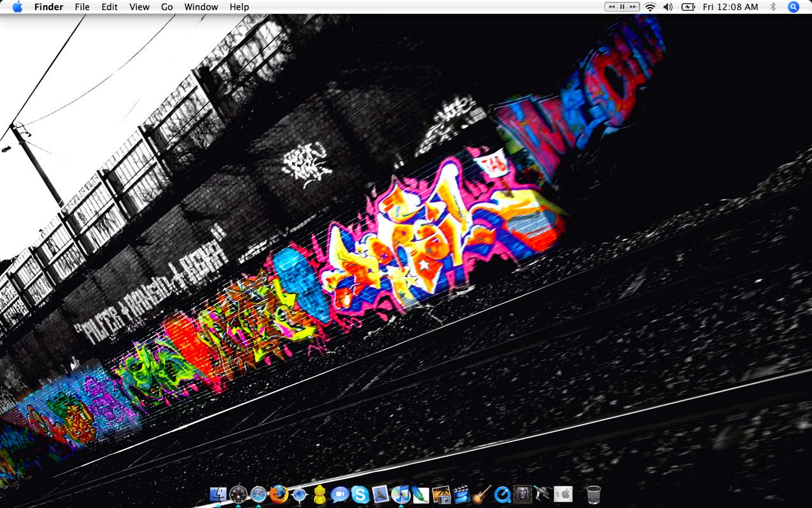Show battery charging status menu
Screen dimensions: 812x508
[688, 7]
